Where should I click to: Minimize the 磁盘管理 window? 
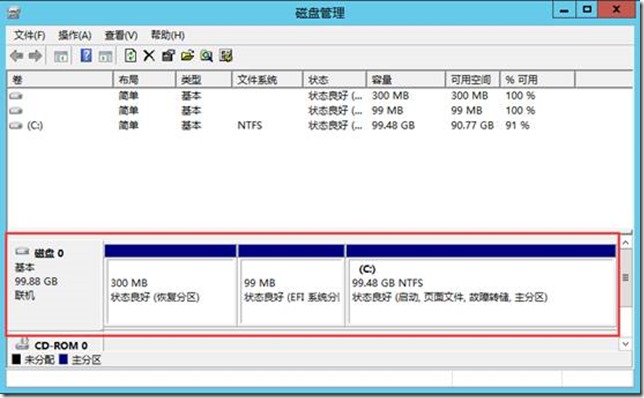point(564,10)
